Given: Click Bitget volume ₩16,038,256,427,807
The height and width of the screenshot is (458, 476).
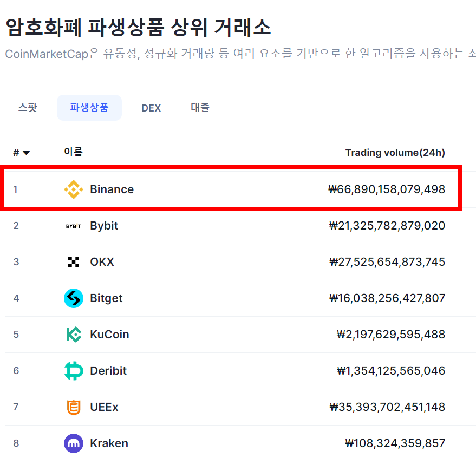Looking at the screenshot, I should pyautogui.click(x=387, y=298).
